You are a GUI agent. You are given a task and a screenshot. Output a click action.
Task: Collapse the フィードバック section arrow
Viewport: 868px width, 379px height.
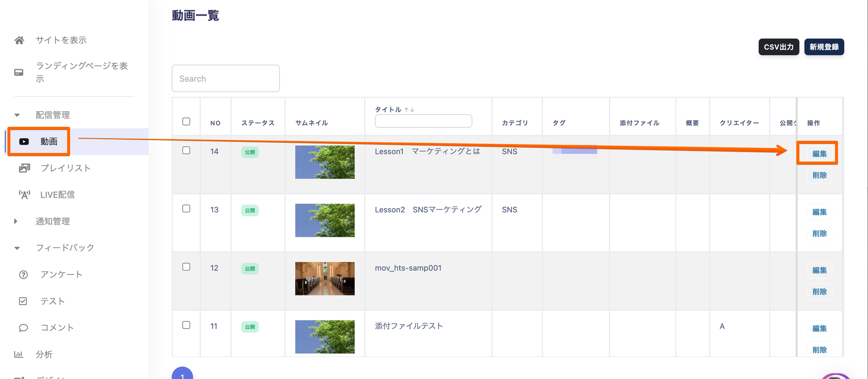point(17,248)
